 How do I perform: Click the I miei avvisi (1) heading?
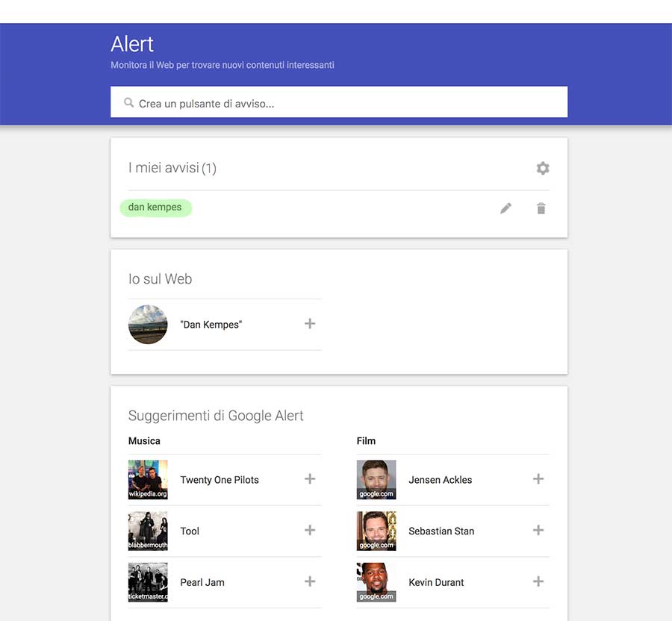click(172, 168)
